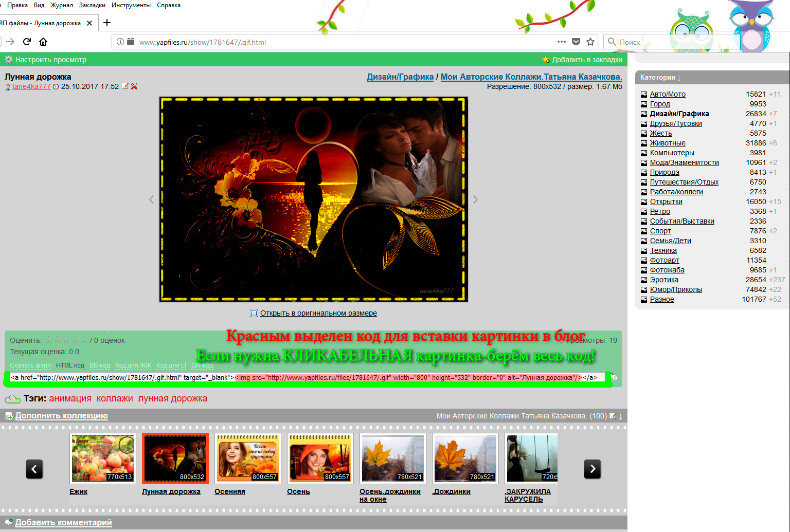Screen dimensions: 790x532
Task: Click the browser reload page icon
Action: [x=27, y=42]
